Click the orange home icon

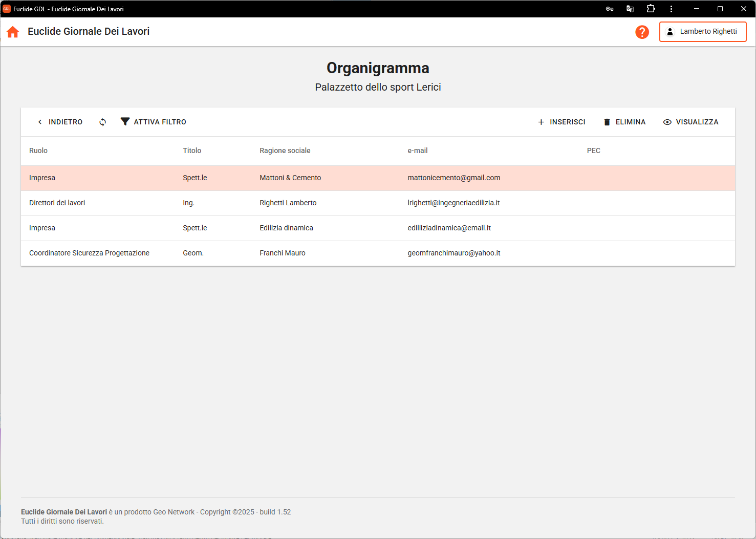tap(13, 32)
